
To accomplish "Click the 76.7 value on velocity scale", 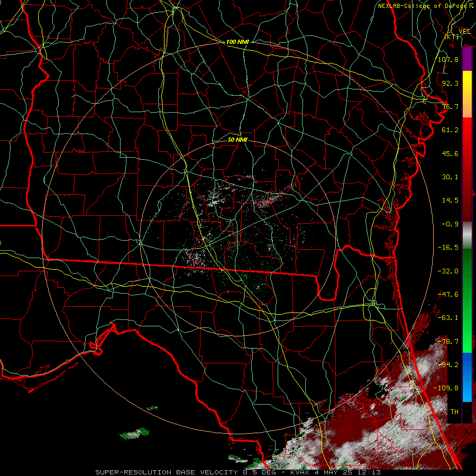I will click(x=450, y=106).
